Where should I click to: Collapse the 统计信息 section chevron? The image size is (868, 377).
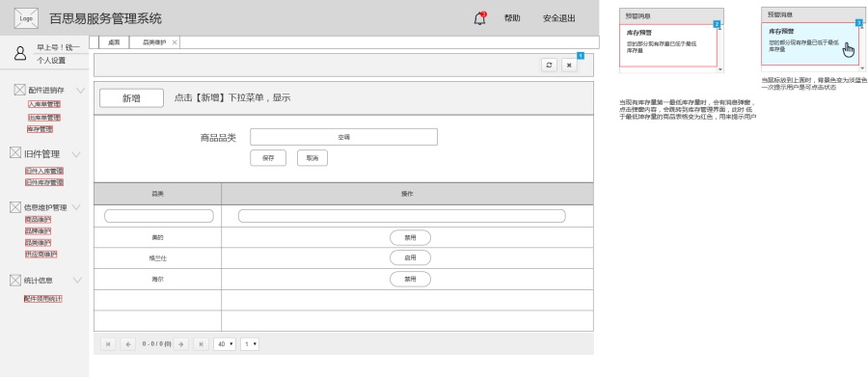click(x=76, y=281)
